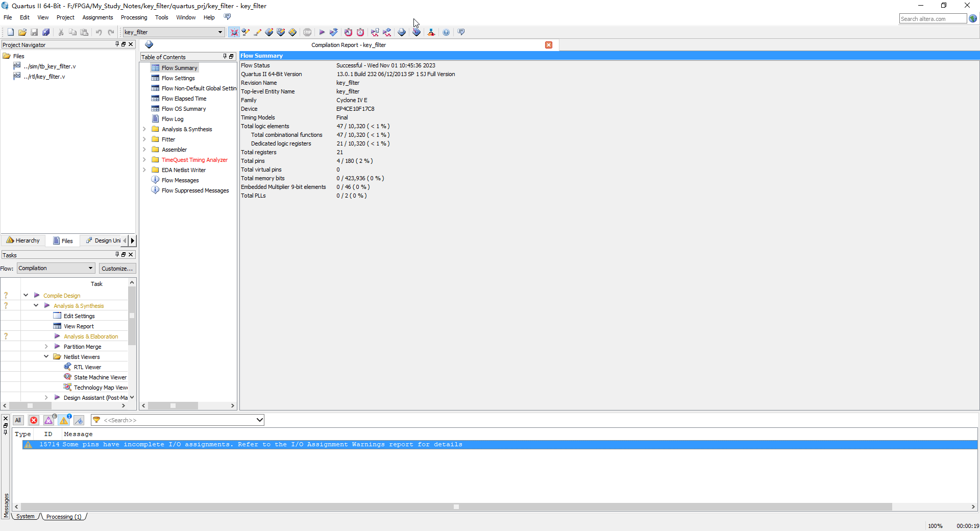Click the Stop Processing toolbar icon
This screenshot has height=531, width=980.
[307, 32]
